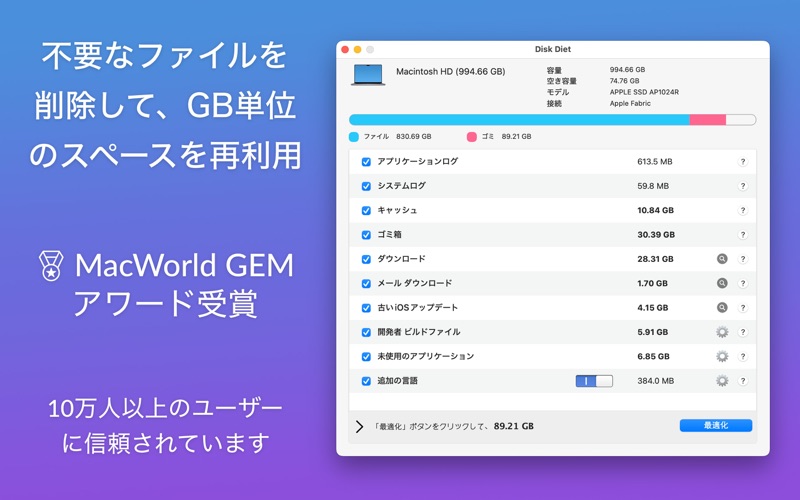Click the blue ファイル color swatch
This screenshot has width=800, height=500.
(x=354, y=137)
